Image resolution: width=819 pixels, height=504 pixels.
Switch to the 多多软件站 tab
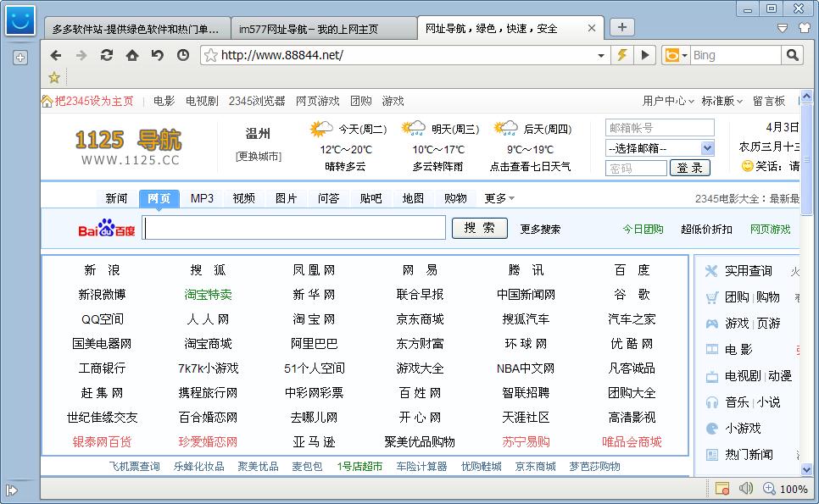(x=137, y=29)
